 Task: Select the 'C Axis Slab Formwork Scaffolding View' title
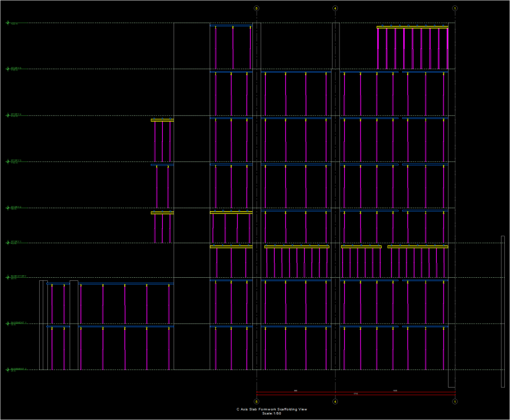click(x=271, y=409)
